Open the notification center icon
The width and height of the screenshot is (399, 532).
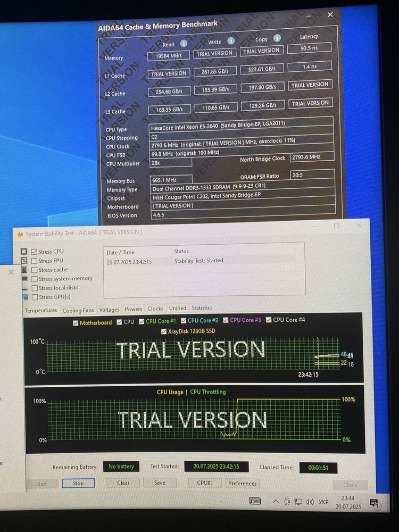[374, 503]
